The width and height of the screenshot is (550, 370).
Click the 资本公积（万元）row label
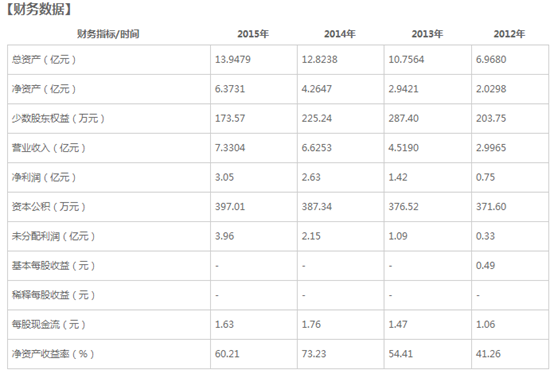coord(49,207)
